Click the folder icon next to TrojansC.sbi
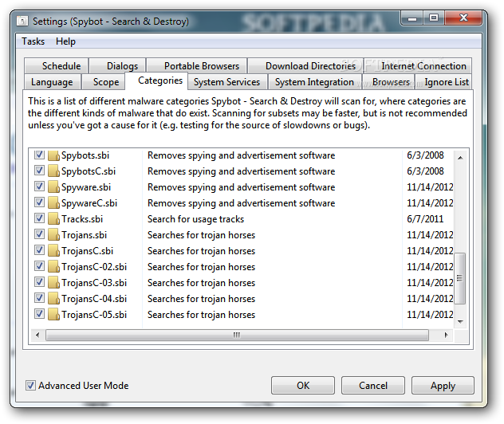Image resolution: width=504 pixels, height=424 pixels. pos(53,251)
